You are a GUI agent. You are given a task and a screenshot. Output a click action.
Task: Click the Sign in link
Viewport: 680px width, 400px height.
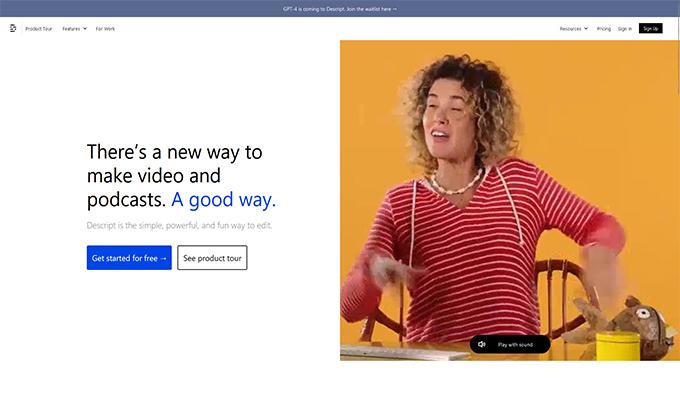pyautogui.click(x=625, y=29)
